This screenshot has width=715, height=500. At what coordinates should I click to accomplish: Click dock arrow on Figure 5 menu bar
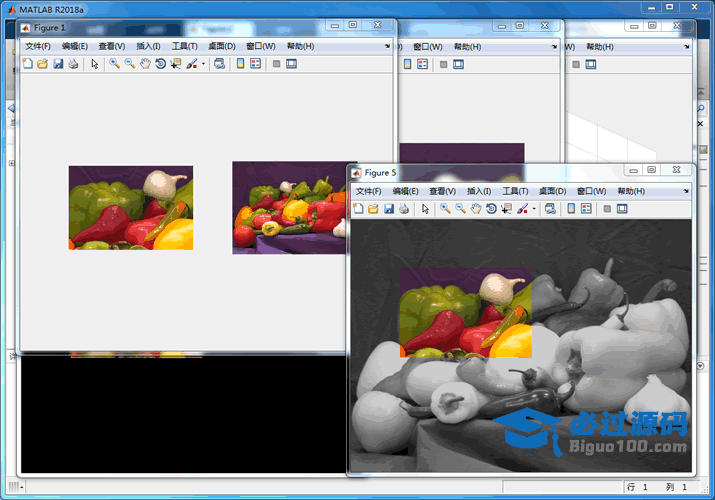(686, 191)
